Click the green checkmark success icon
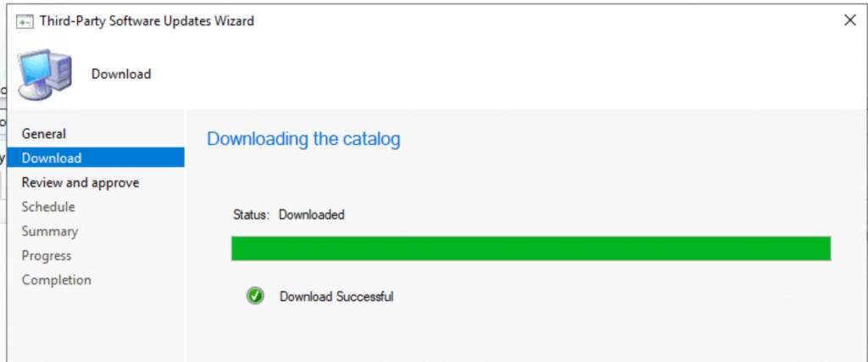The image size is (868, 362). (255, 296)
